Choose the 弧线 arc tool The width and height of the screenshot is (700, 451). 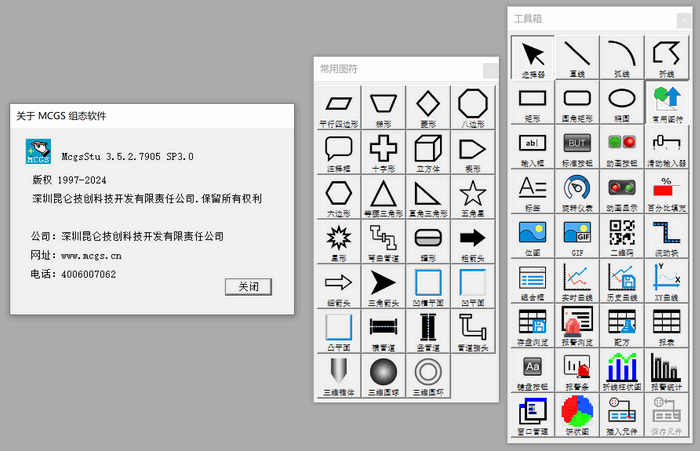(x=622, y=58)
